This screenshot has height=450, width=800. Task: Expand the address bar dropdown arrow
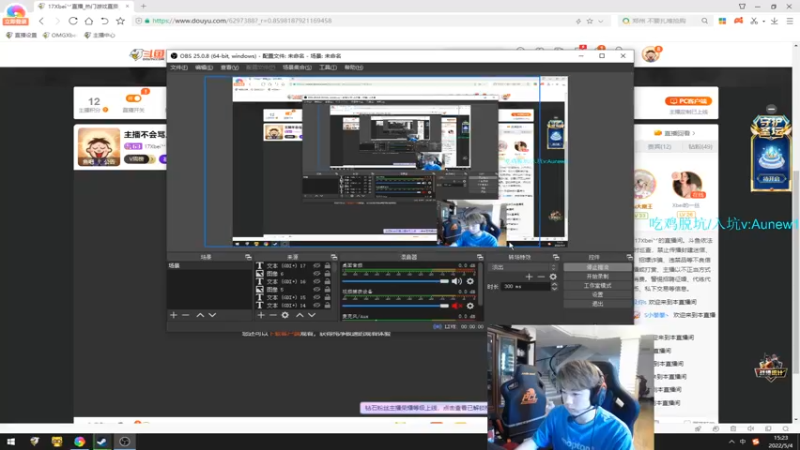pos(601,21)
